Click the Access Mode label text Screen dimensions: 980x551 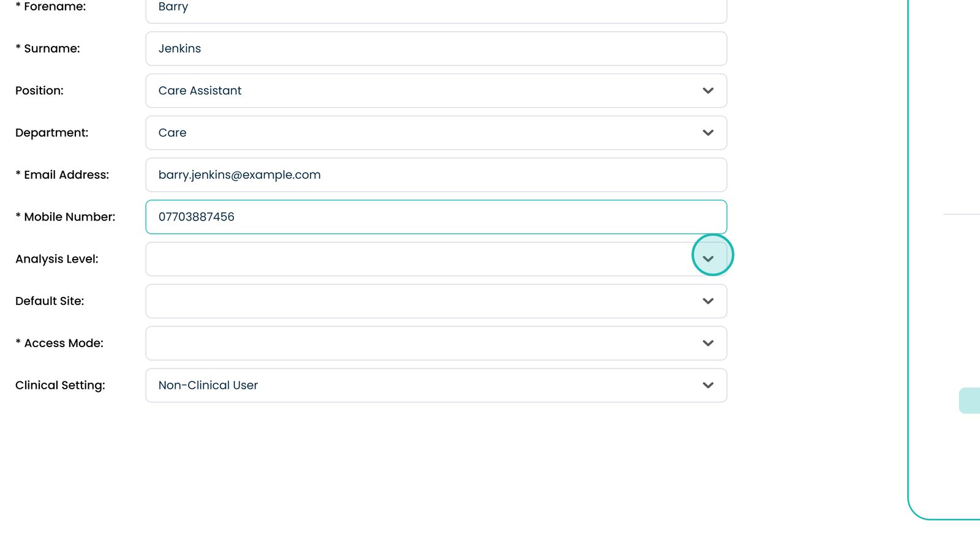point(63,343)
